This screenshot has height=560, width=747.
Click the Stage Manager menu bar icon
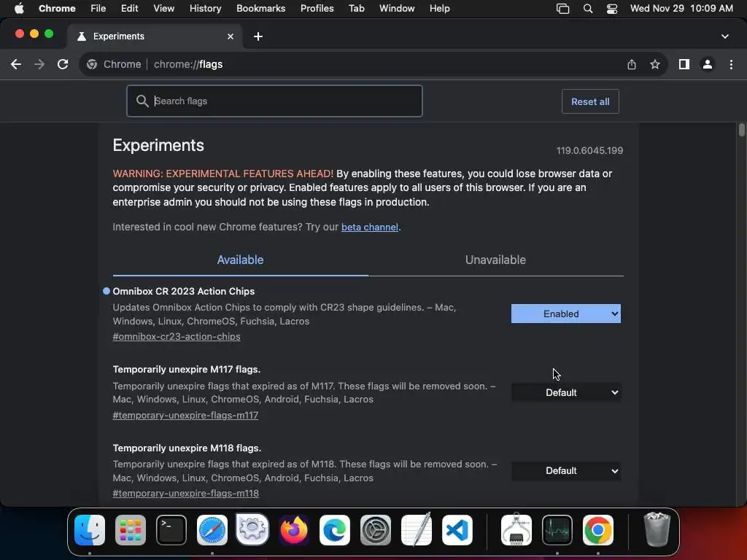click(x=562, y=9)
